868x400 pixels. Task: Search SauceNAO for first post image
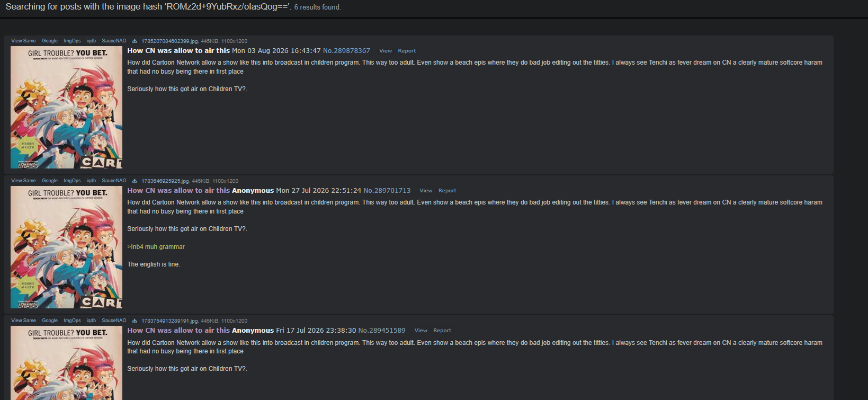(x=114, y=41)
